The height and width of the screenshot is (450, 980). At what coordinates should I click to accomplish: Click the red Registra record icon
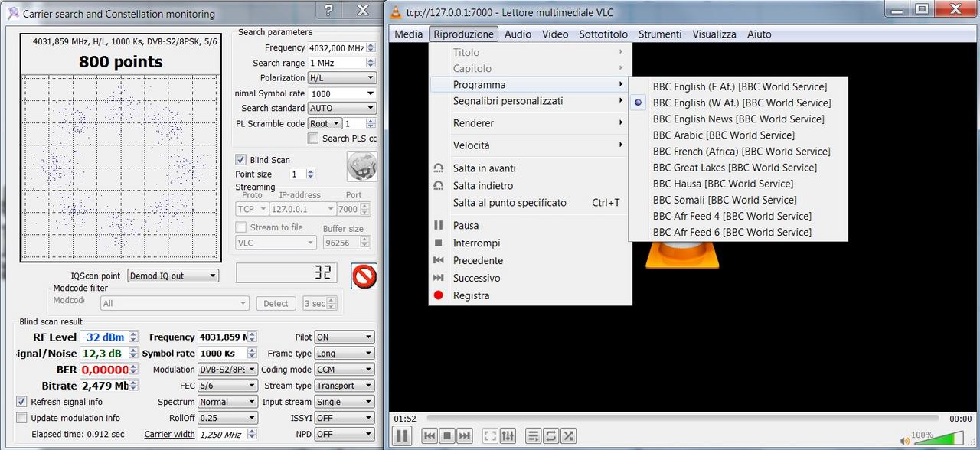point(439,296)
